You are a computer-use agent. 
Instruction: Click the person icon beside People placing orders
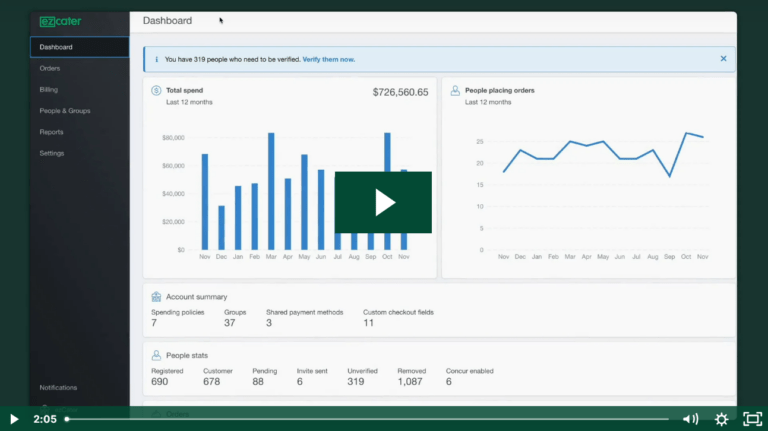pyautogui.click(x=455, y=90)
